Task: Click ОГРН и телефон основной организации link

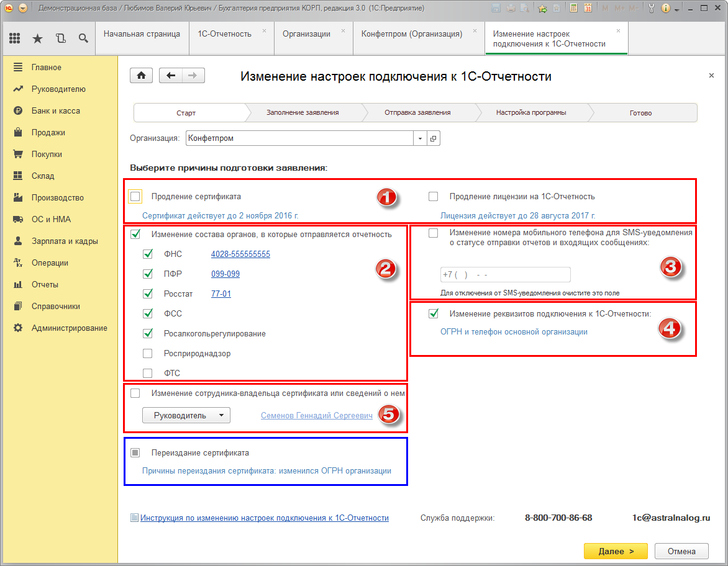Action: point(514,331)
